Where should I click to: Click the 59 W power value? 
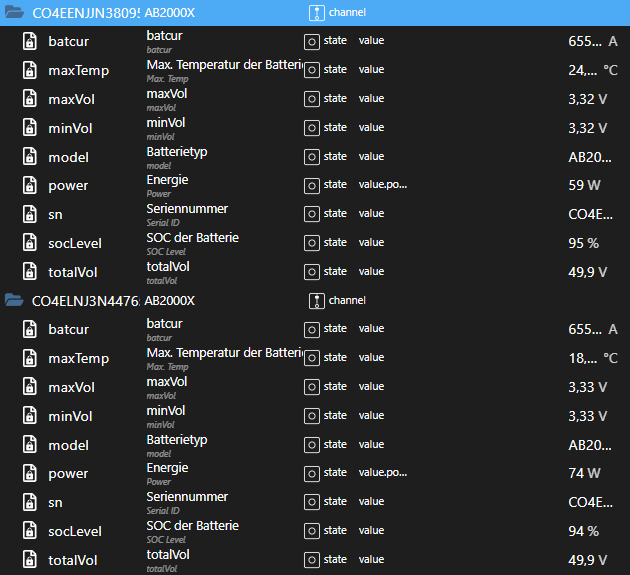pos(584,185)
